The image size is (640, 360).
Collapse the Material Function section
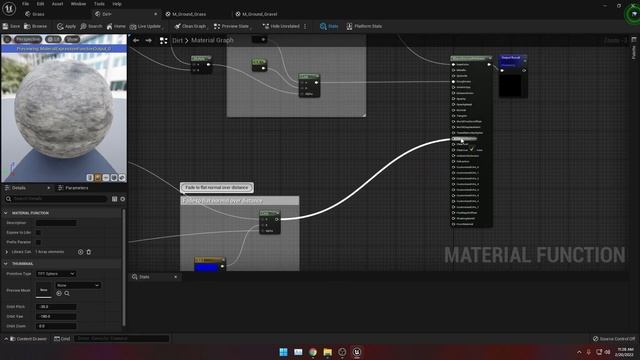[x=6, y=213]
